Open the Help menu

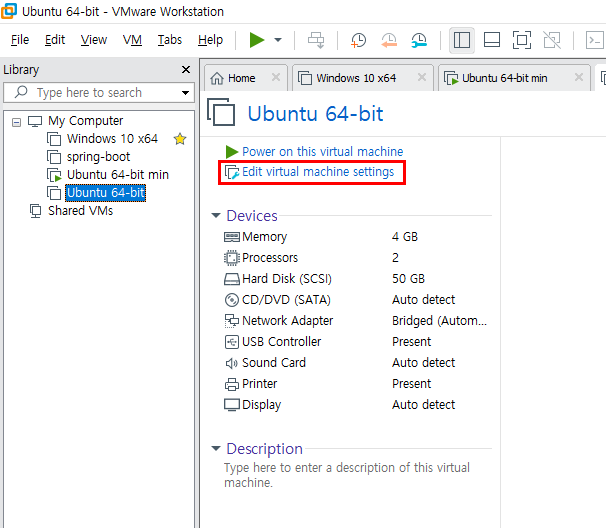tap(210, 40)
